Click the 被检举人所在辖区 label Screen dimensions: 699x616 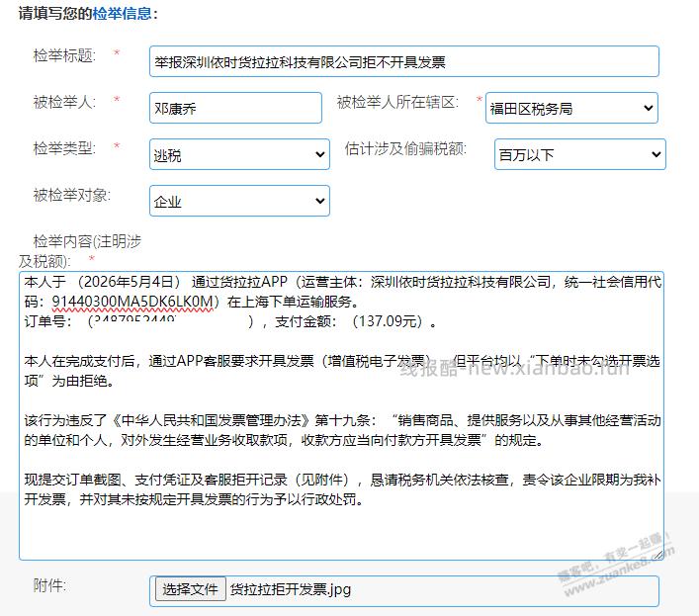(397, 103)
